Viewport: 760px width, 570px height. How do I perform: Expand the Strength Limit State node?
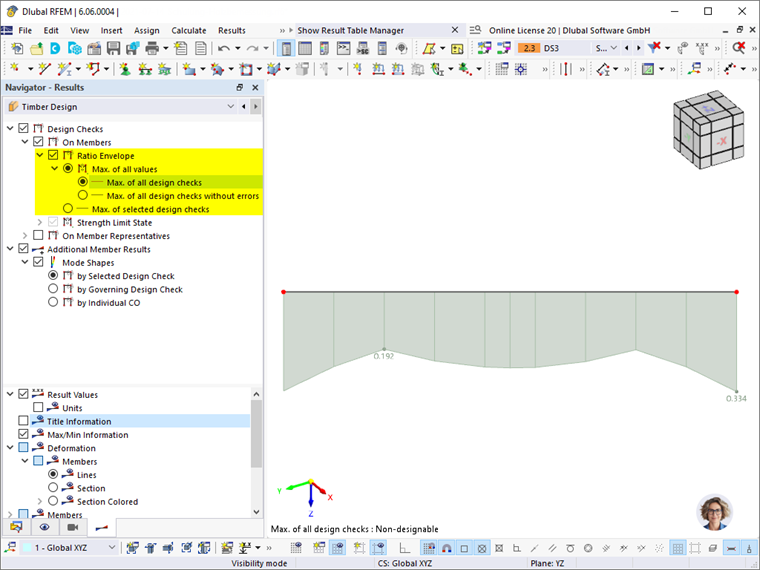tap(40, 222)
